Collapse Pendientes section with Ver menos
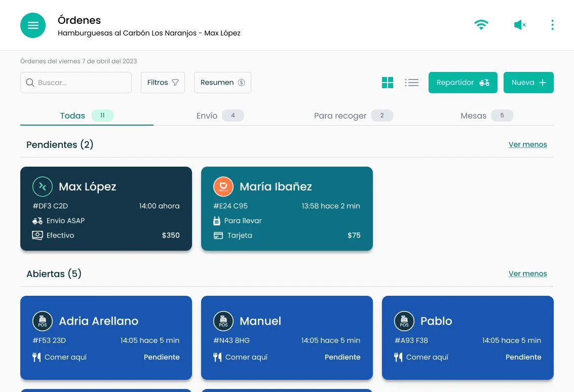 pos(527,144)
